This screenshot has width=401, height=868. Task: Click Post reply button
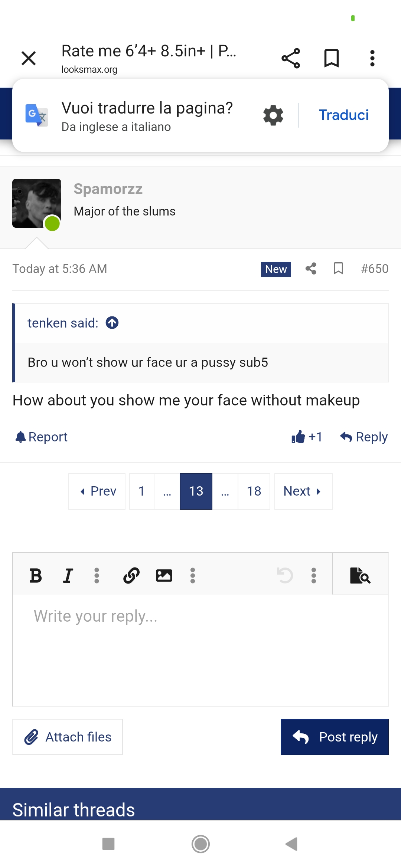coord(335,737)
